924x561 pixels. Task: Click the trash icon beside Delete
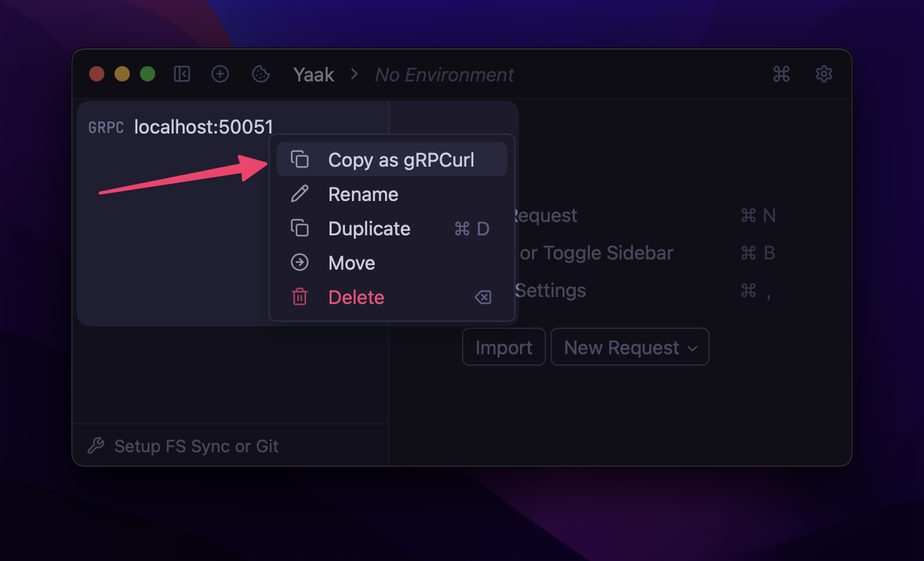tap(300, 297)
